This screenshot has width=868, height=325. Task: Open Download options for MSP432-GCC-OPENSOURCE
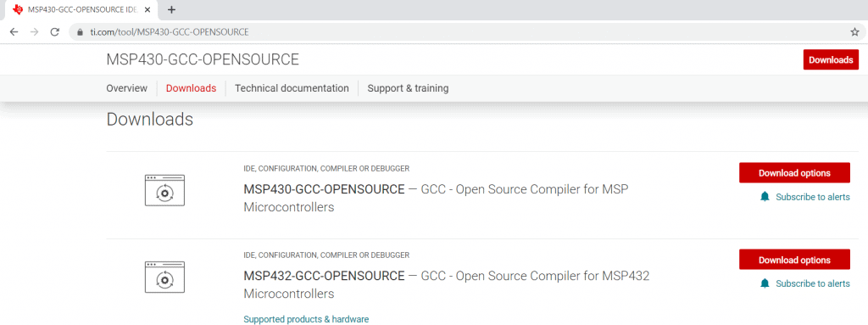[794, 260]
